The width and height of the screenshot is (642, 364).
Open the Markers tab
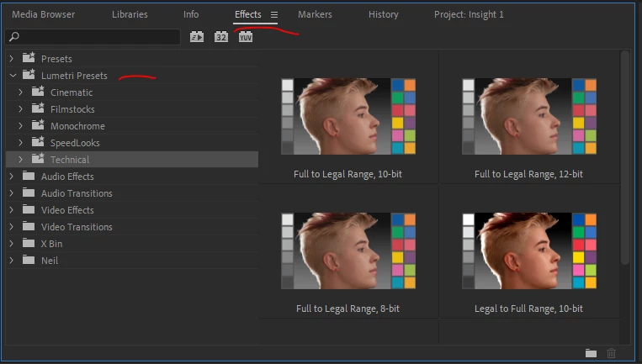315,15
